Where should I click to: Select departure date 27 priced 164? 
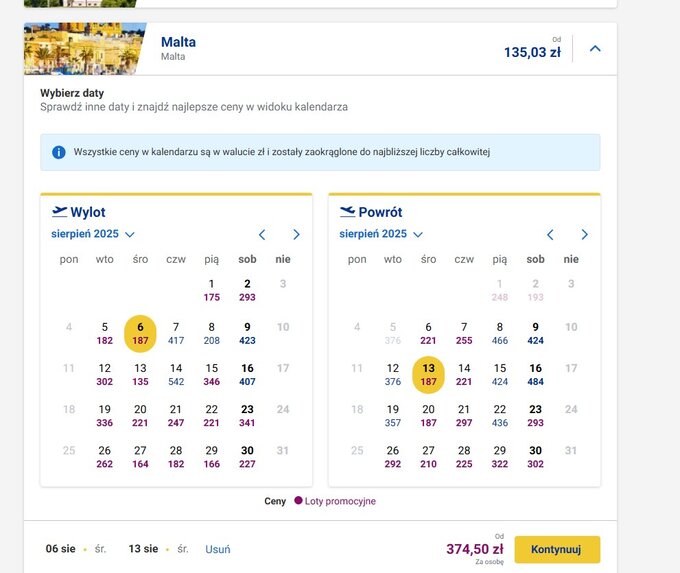tap(140, 457)
